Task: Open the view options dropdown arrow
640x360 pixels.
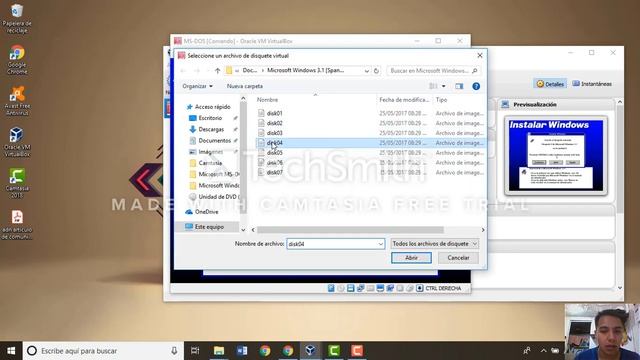Action: (444, 86)
